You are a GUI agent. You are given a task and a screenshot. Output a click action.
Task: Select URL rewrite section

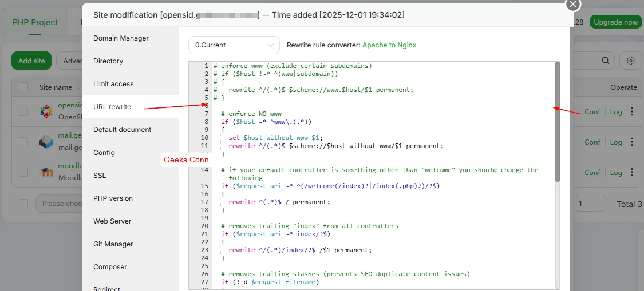coord(112,107)
